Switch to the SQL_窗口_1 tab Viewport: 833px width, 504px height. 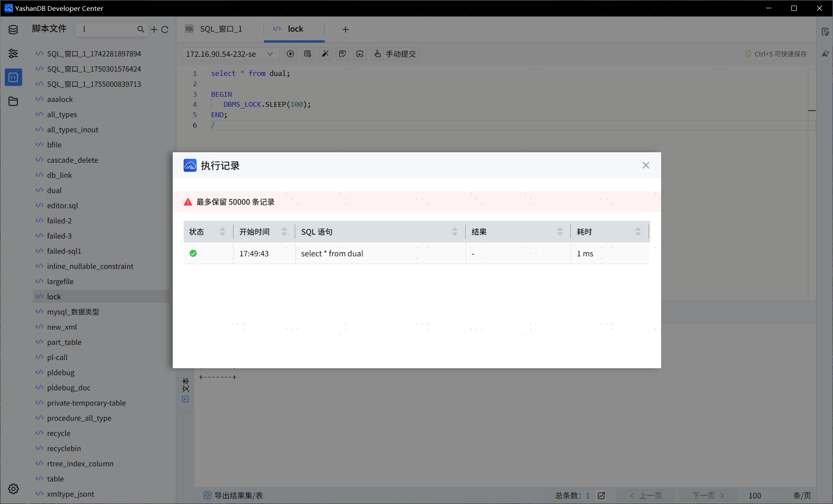[x=221, y=29]
